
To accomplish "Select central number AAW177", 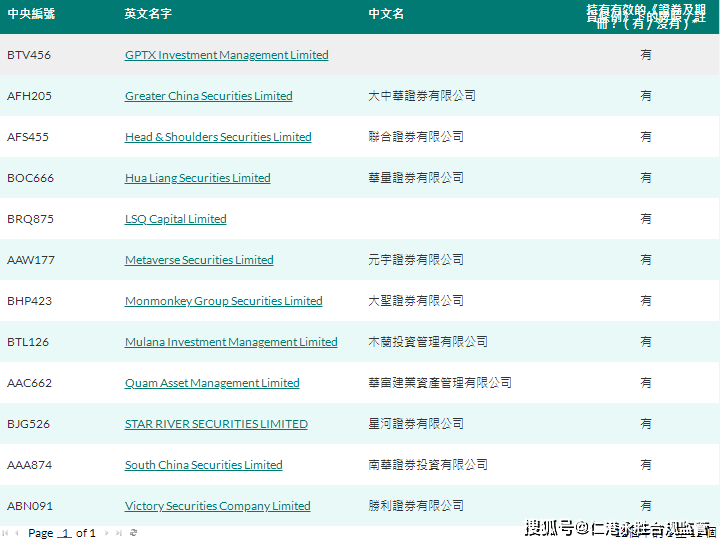I will click(x=31, y=260).
